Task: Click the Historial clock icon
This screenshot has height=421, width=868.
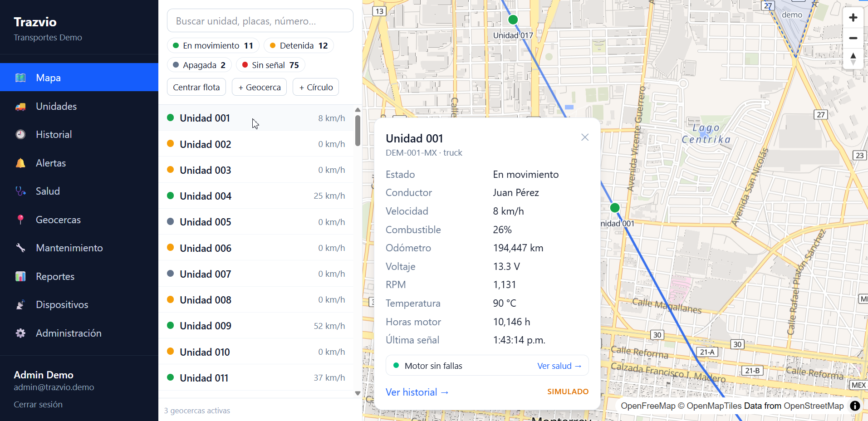Action: [x=20, y=134]
